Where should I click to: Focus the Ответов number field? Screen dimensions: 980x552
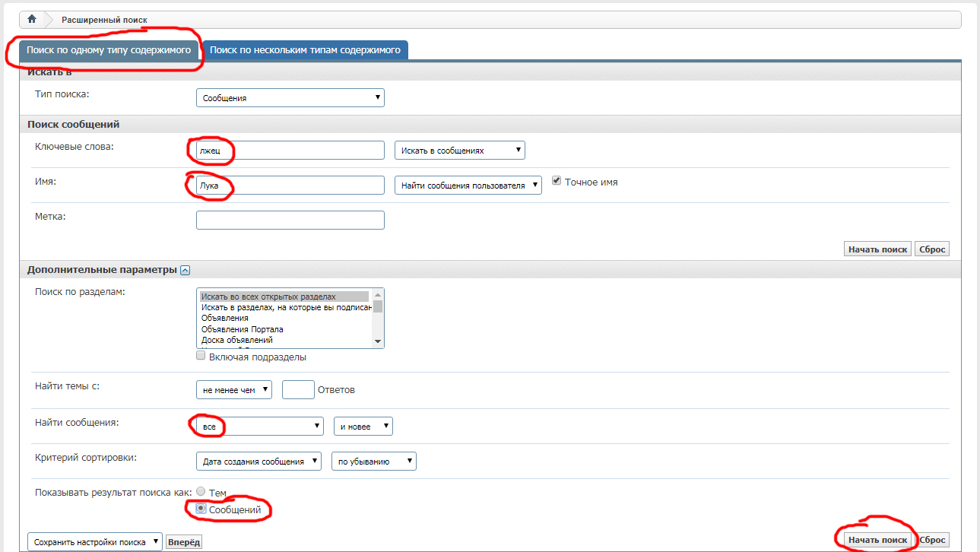click(x=298, y=390)
